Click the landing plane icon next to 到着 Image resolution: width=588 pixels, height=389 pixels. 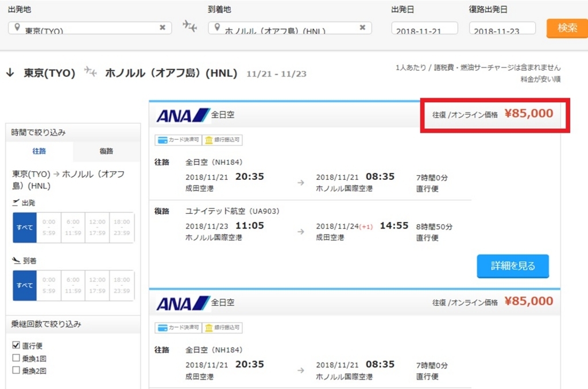(16, 260)
